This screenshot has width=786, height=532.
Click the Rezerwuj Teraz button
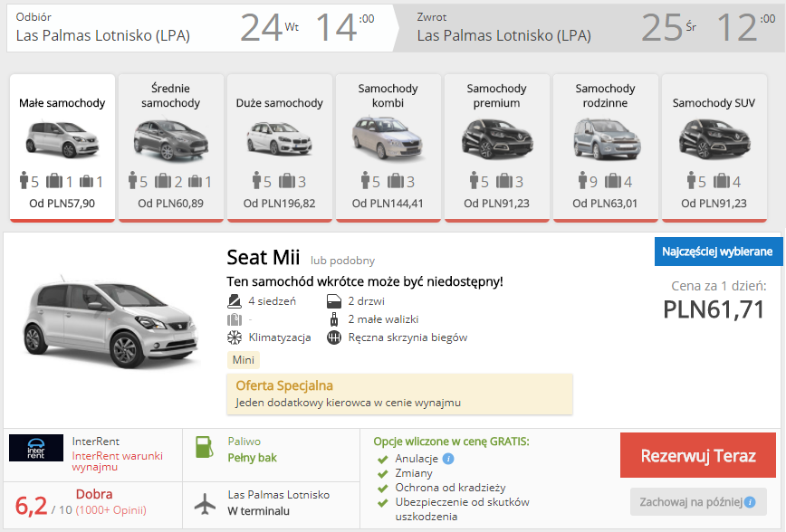[x=698, y=455]
